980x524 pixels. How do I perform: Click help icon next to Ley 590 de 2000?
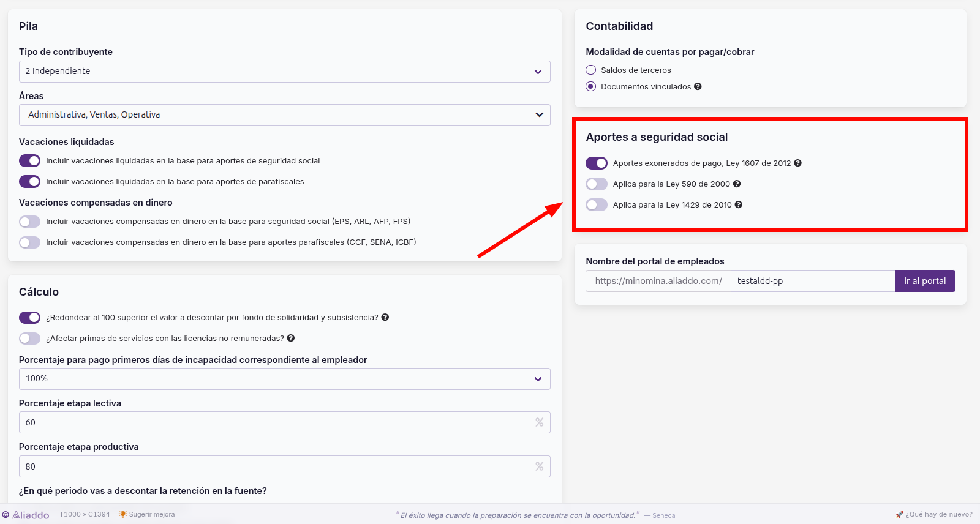pyautogui.click(x=737, y=184)
